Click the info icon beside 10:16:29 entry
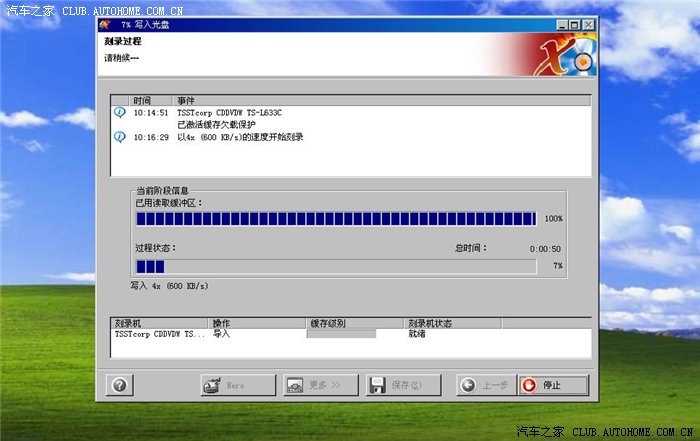Image resolution: width=700 pixels, height=441 pixels. click(x=120, y=137)
